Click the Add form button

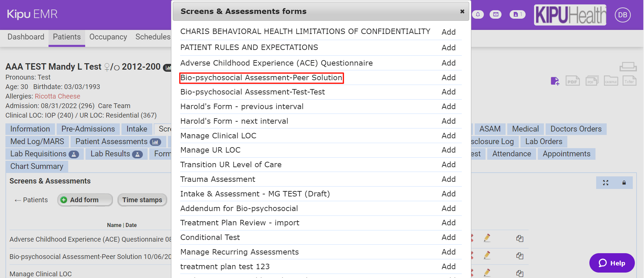[85, 200]
